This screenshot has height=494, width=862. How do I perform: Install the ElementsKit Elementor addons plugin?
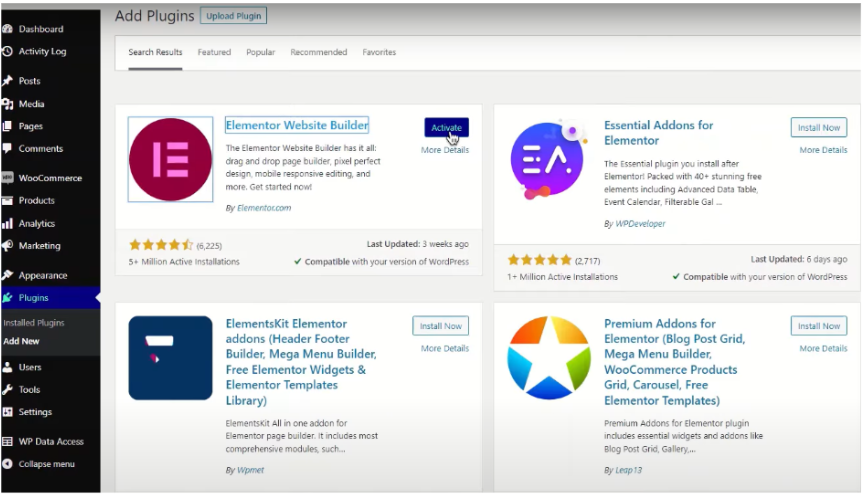click(x=441, y=326)
